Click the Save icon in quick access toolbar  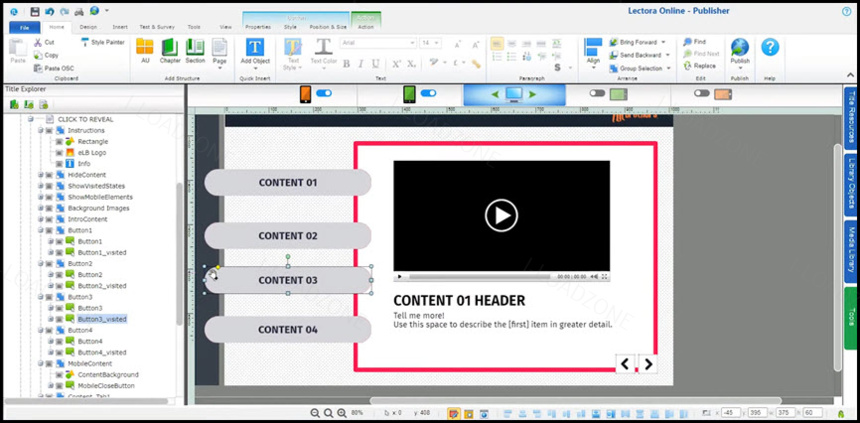coord(35,11)
